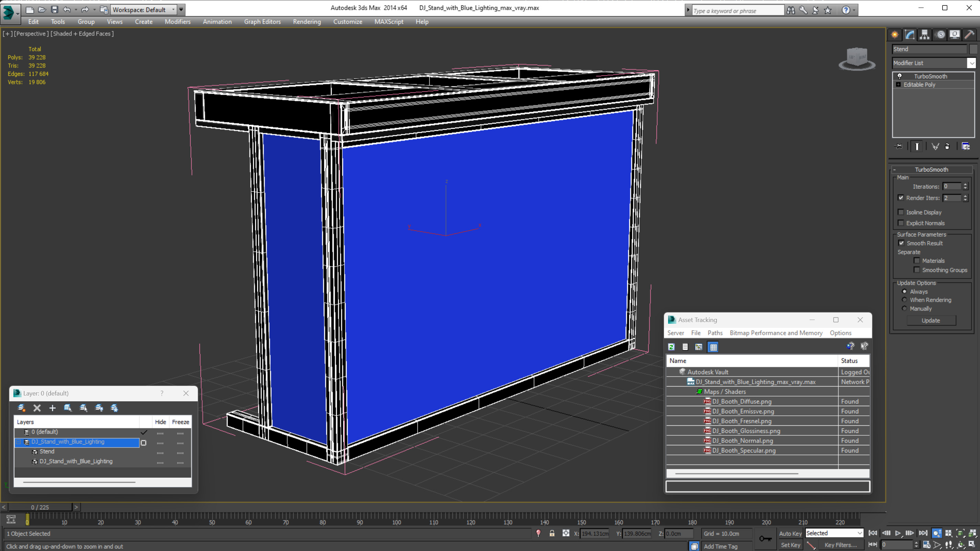Open the Rendering menu
This screenshot has height=551, width=980.
307,22
